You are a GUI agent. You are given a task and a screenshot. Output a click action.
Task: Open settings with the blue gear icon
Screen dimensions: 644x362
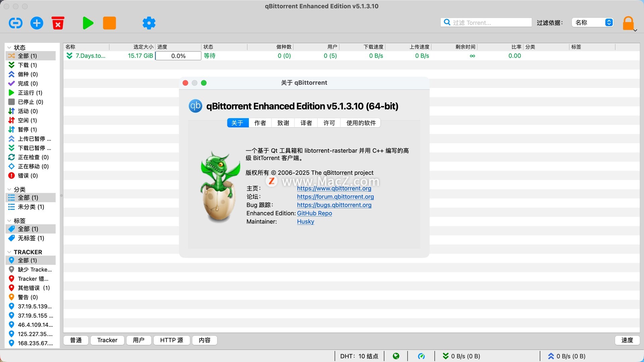149,23
